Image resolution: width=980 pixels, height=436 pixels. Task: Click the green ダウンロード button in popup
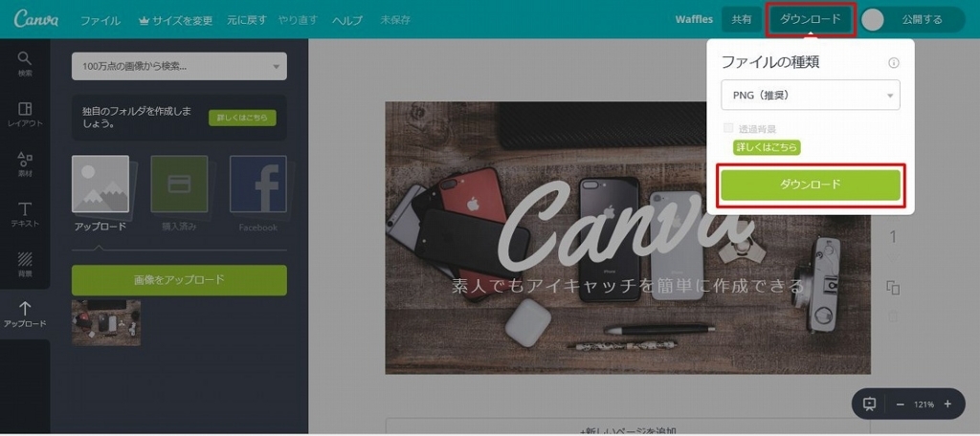[x=811, y=185]
